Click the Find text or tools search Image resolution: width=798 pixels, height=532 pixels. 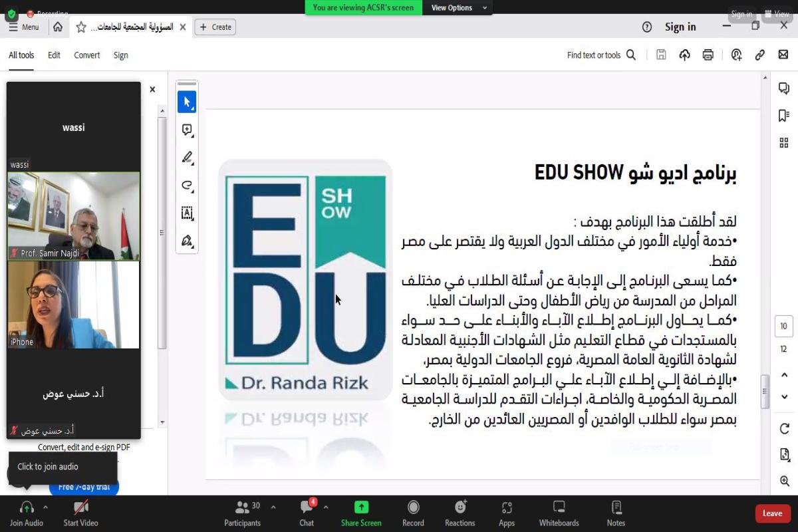pyautogui.click(x=601, y=55)
